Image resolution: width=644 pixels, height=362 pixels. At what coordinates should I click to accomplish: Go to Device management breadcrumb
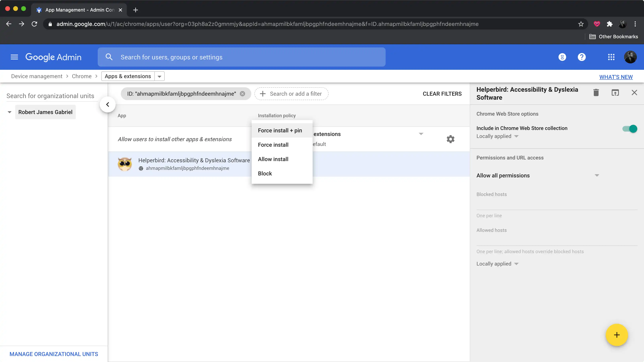pos(37,76)
